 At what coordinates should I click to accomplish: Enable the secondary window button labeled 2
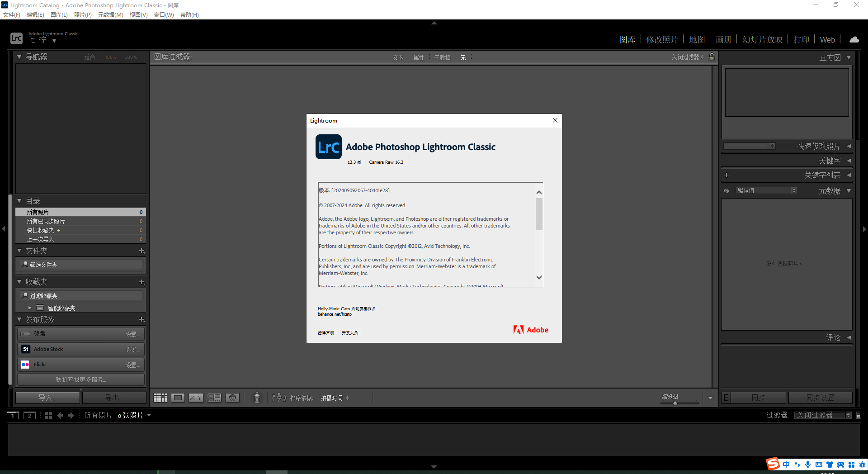(x=29, y=415)
